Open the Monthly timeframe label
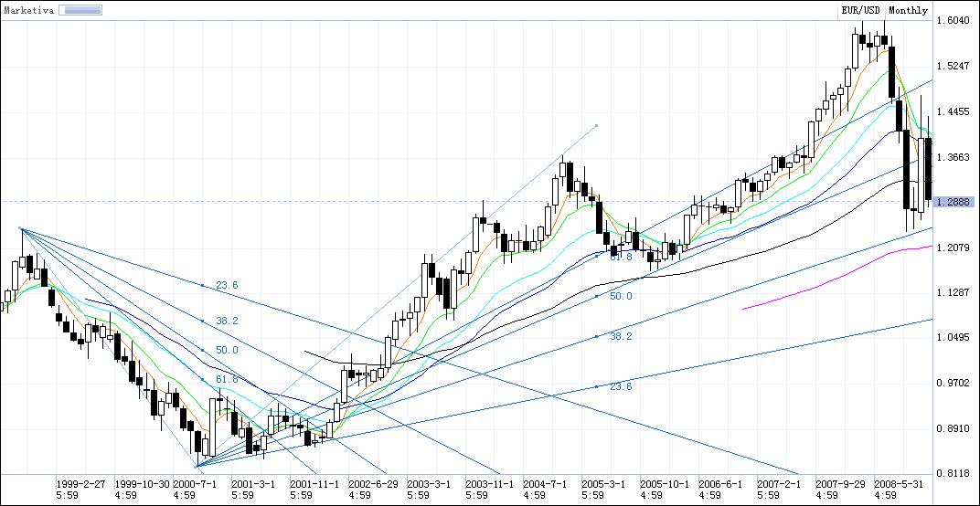This screenshot has width=980, height=506. coord(908,11)
